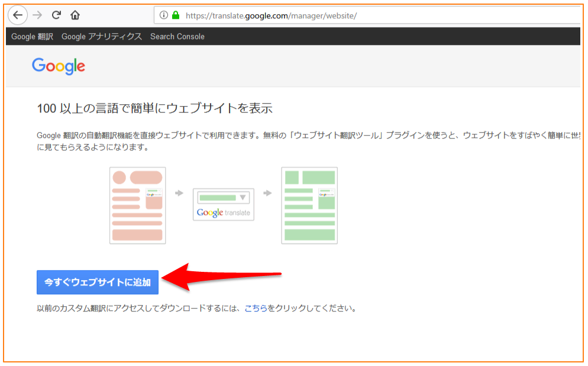The width and height of the screenshot is (588, 366).
Task: Follow the こちら link for custom translations
Action: [x=256, y=308]
